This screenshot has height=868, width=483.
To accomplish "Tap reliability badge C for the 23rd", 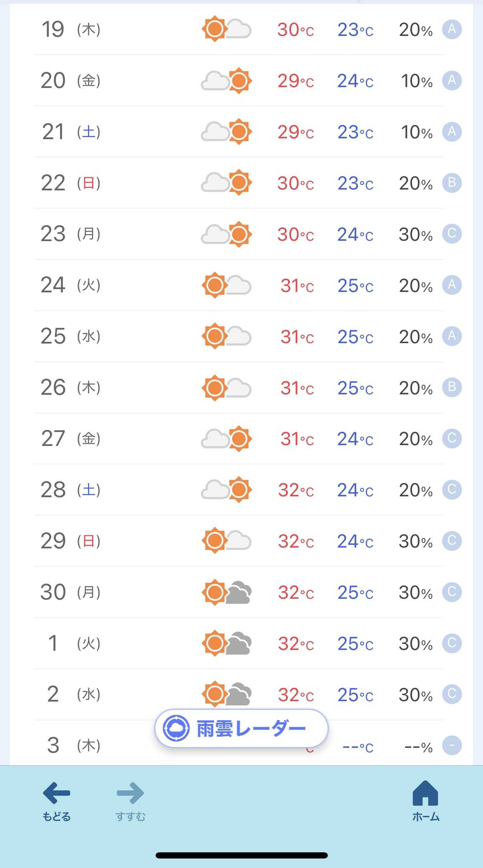I will pos(452,234).
